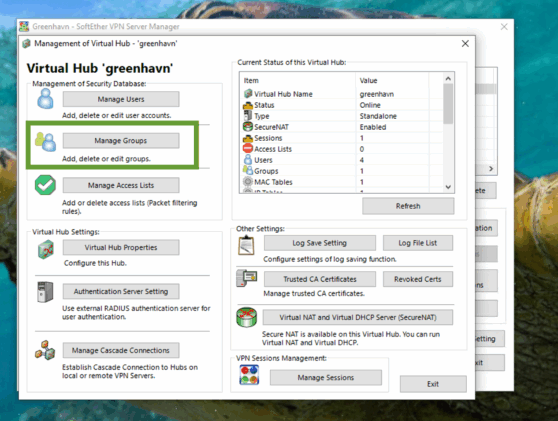This screenshot has width=558, height=421.
Task: Open Log Save Setting
Action: (x=320, y=243)
